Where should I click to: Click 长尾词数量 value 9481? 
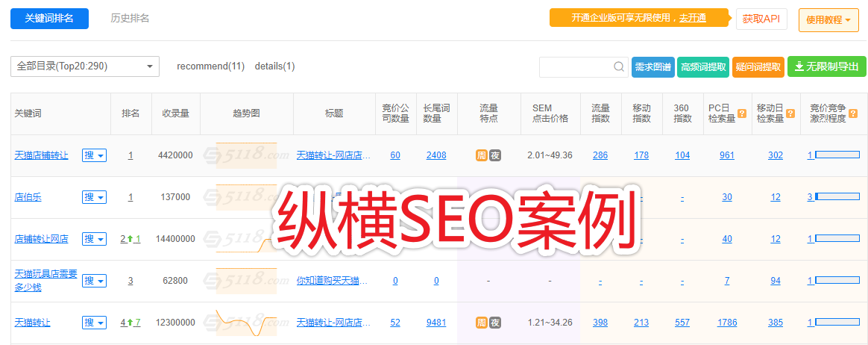[436, 323]
